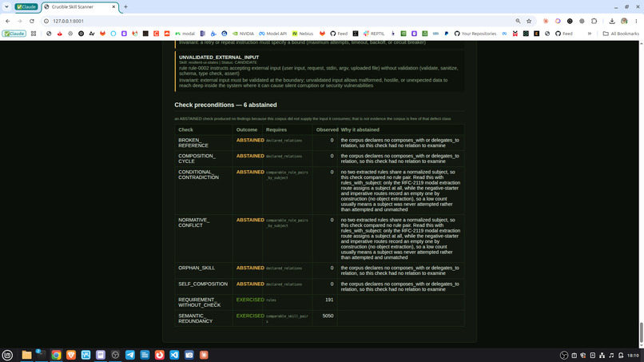Viewport: 644px width, 362px height.
Task: Open the terminal in taskbar
Action: 42,355
